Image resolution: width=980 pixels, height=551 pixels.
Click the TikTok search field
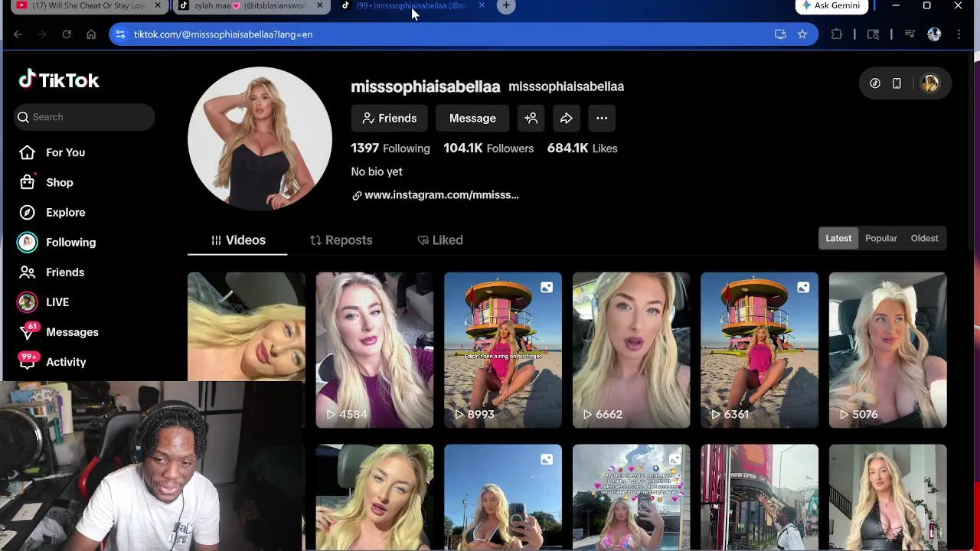pyautogui.click(x=84, y=117)
